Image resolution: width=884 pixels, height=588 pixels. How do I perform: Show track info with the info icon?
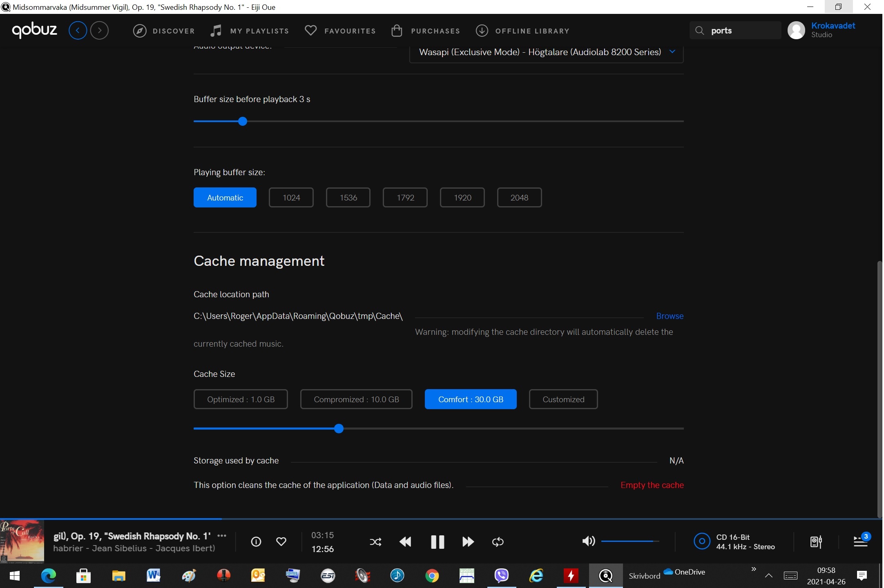[256, 542]
